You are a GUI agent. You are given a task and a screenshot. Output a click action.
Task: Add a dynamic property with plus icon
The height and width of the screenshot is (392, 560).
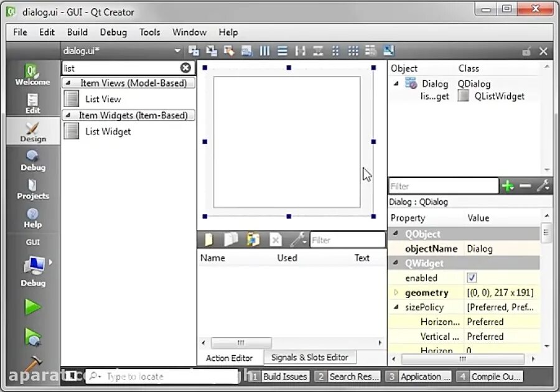(x=508, y=185)
